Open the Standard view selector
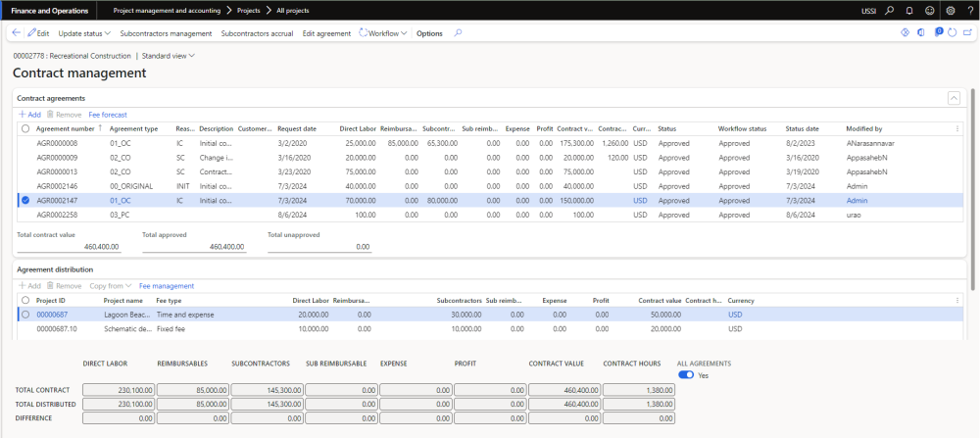 (x=169, y=56)
